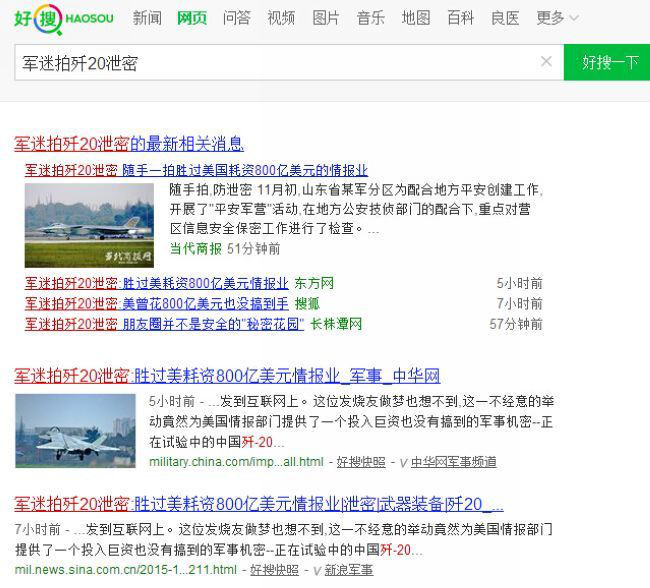This screenshot has height=588, width=650.
Task: Select the 网页 web tab
Action: point(192,18)
